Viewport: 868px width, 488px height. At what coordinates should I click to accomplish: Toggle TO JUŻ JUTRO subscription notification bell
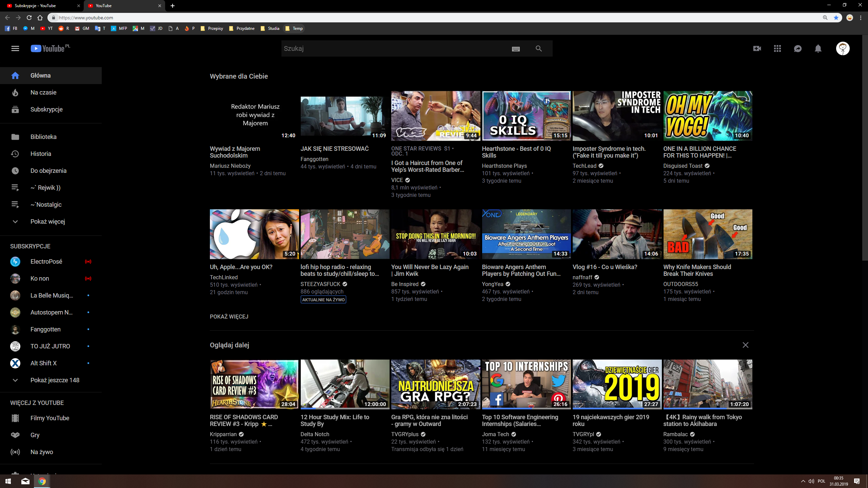click(88, 346)
